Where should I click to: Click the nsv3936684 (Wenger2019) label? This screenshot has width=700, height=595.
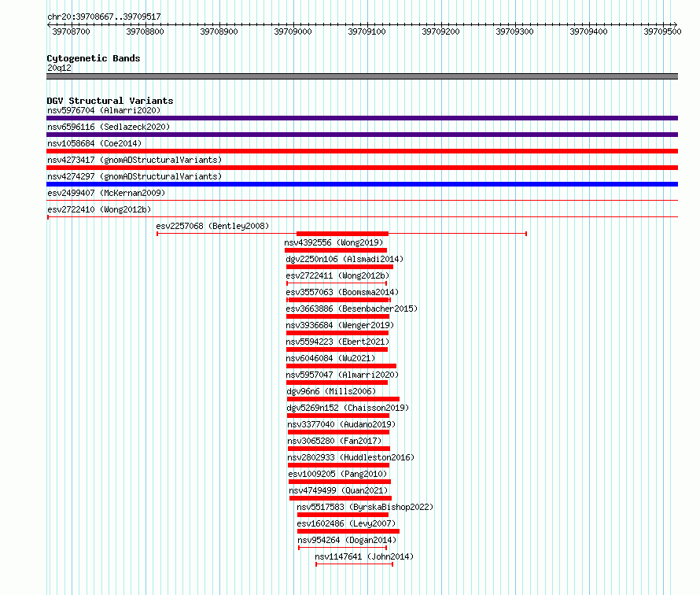341,325
